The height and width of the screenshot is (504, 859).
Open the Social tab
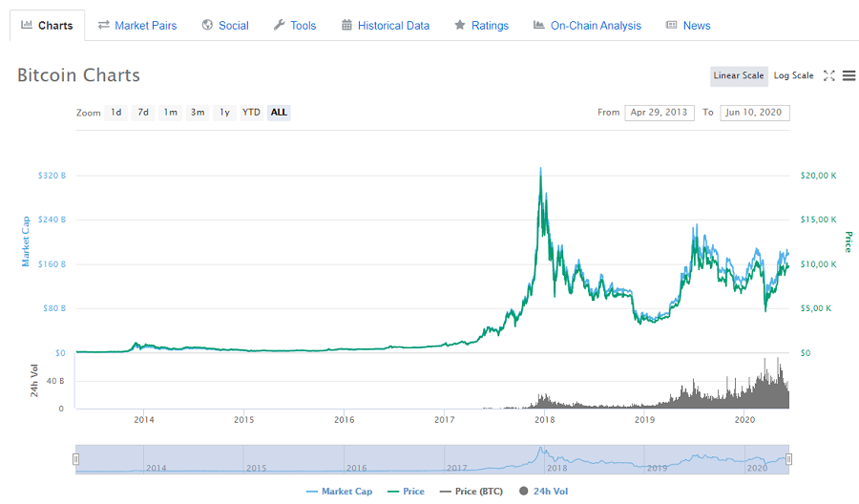224,25
